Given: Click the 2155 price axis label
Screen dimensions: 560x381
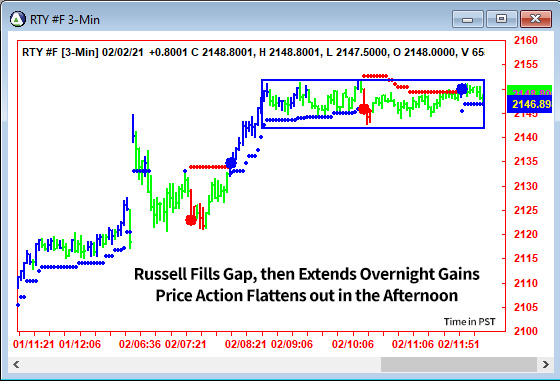Looking at the screenshot, I should pyautogui.click(x=525, y=65).
